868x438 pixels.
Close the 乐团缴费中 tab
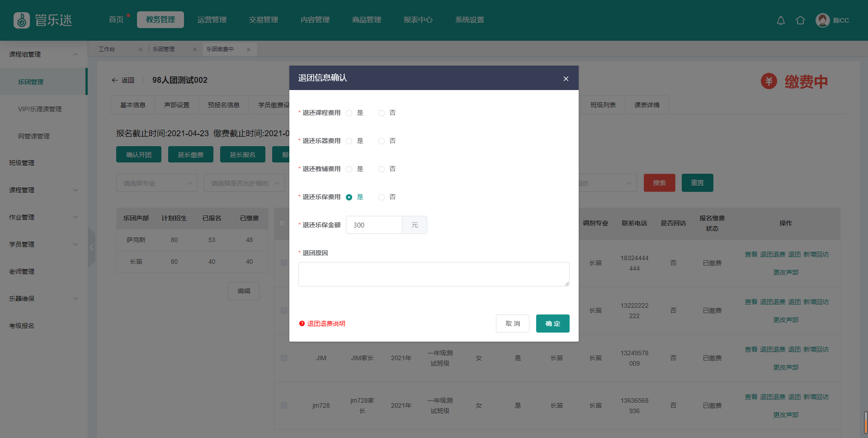[249, 49]
